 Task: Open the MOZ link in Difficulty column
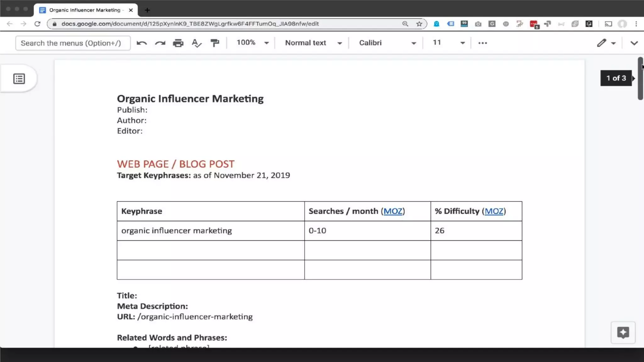click(494, 211)
